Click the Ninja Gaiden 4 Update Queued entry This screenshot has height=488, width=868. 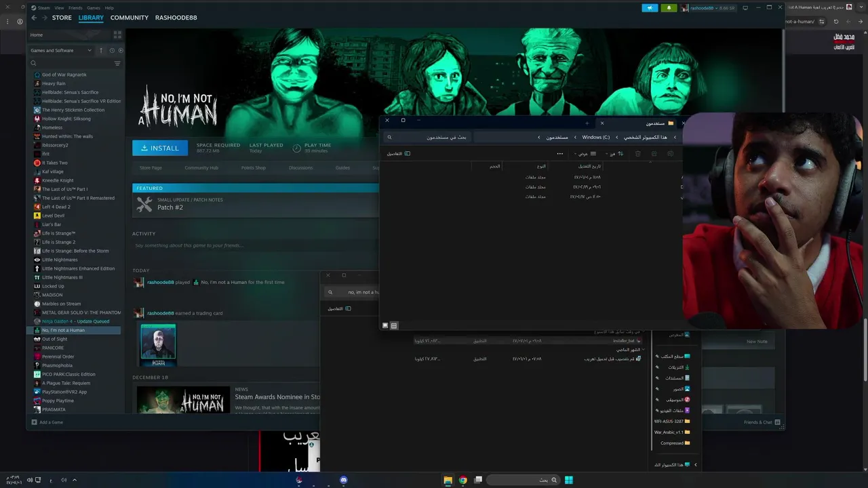coord(77,321)
